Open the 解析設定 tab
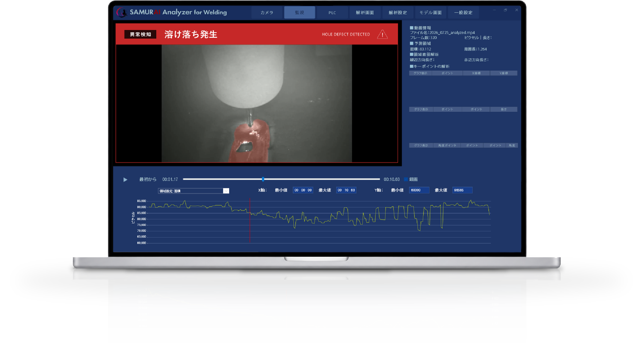Viewport: 644px width, 343px height. 398,13
